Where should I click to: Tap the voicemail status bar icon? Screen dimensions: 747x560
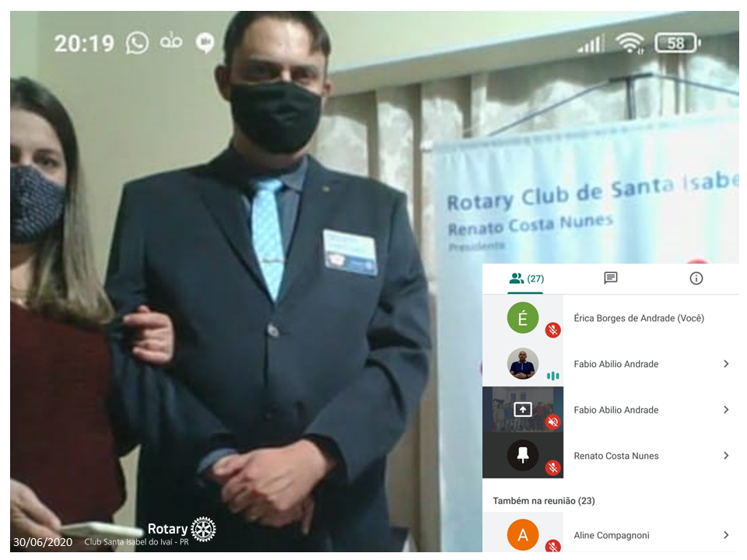point(171,42)
